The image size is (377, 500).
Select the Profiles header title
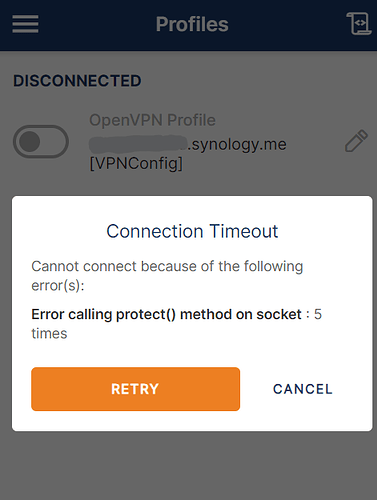(192, 24)
